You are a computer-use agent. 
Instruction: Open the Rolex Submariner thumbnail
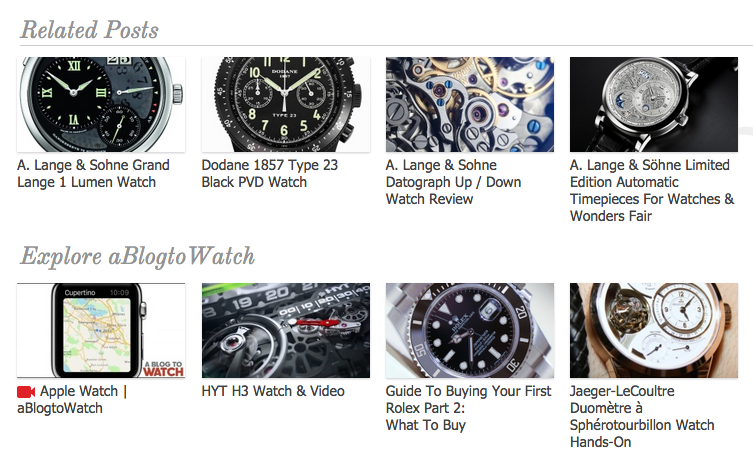tap(470, 330)
